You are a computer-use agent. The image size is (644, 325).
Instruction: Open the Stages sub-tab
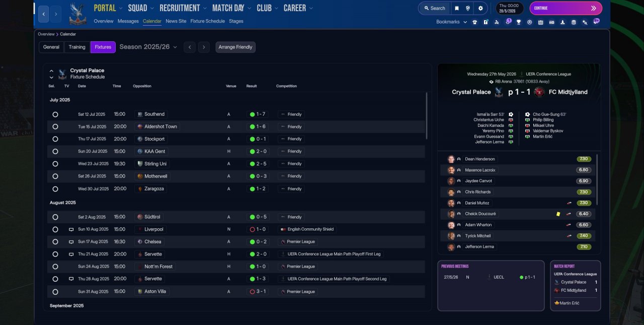coord(236,21)
